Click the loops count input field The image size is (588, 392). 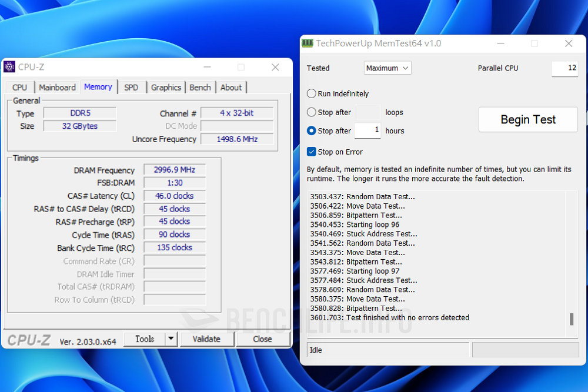tap(367, 112)
